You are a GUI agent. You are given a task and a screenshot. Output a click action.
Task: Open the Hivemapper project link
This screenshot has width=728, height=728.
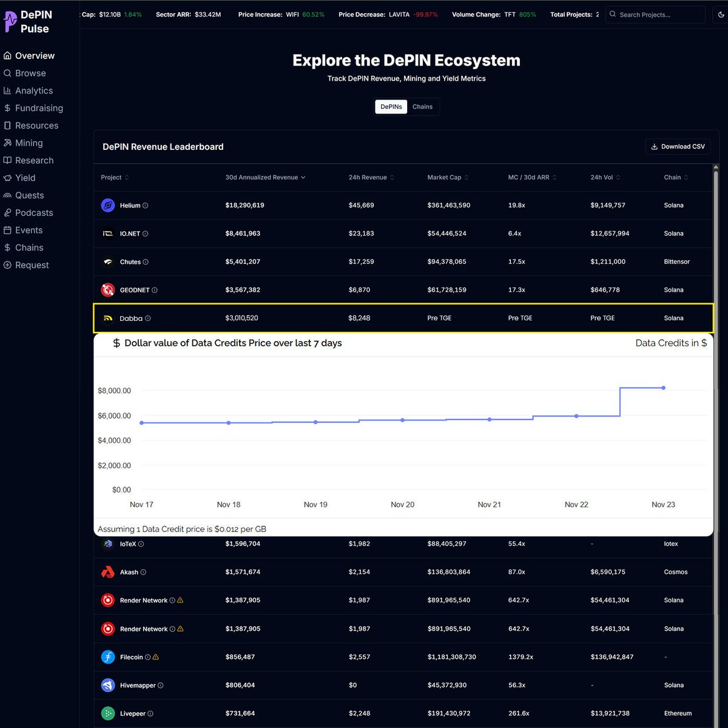(x=138, y=686)
